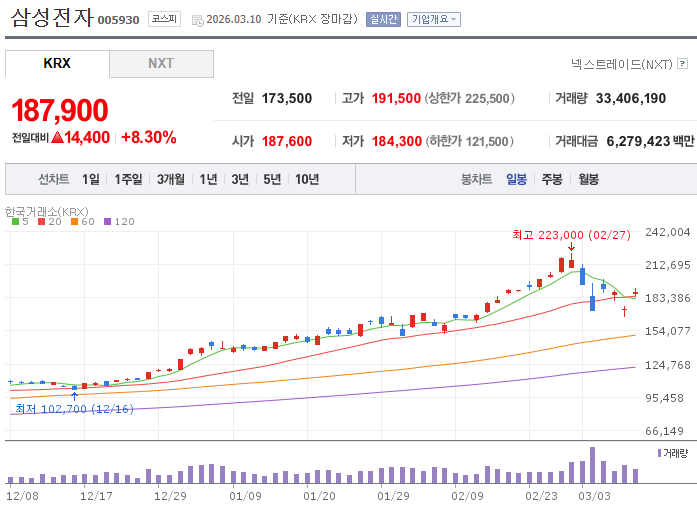Select the 5년 line chart period

pos(272,179)
